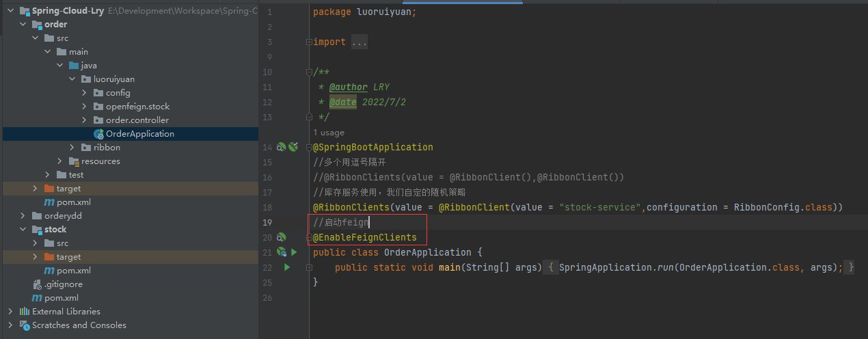The image size is (868, 339).
Task: Click the run arrow beside main method
Action: pyautogui.click(x=287, y=267)
